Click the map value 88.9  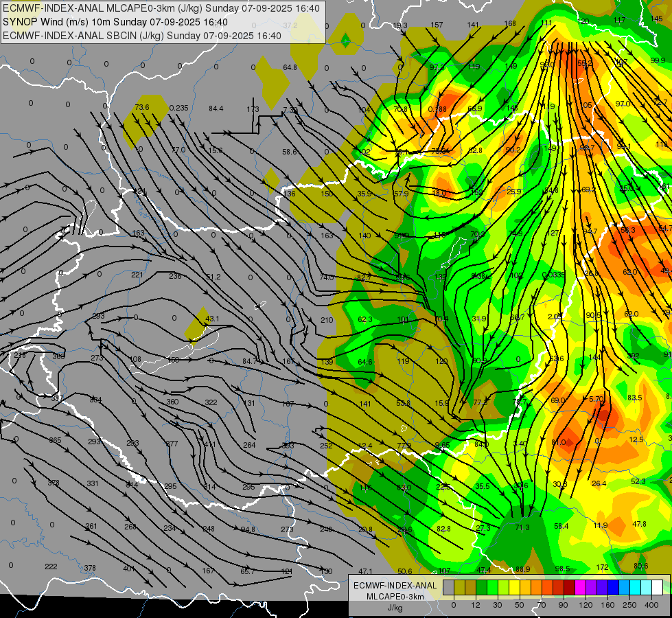(x=523, y=569)
